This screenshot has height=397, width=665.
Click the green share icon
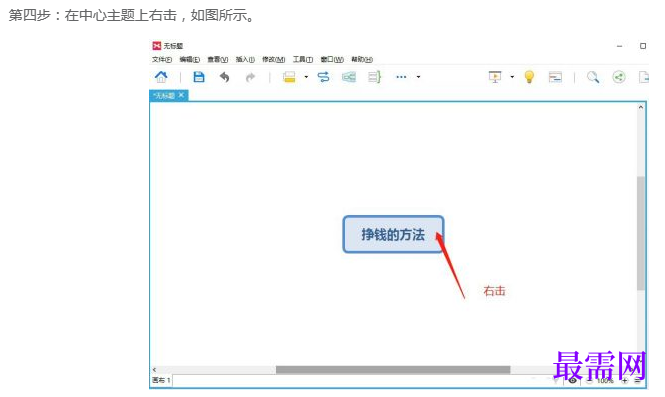(x=619, y=77)
